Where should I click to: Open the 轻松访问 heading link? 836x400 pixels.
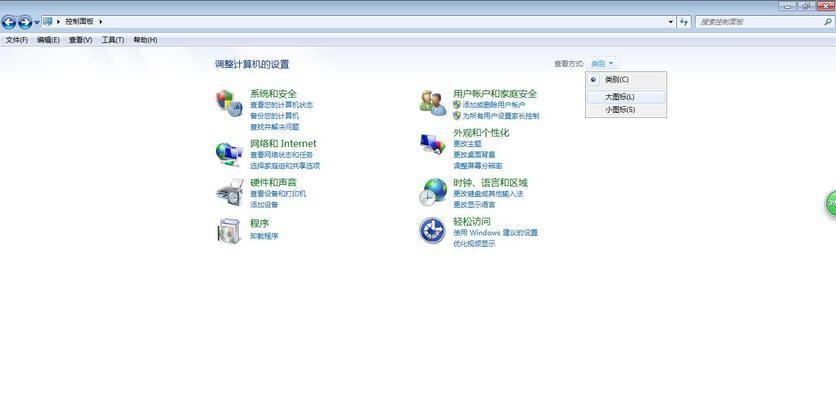point(472,221)
